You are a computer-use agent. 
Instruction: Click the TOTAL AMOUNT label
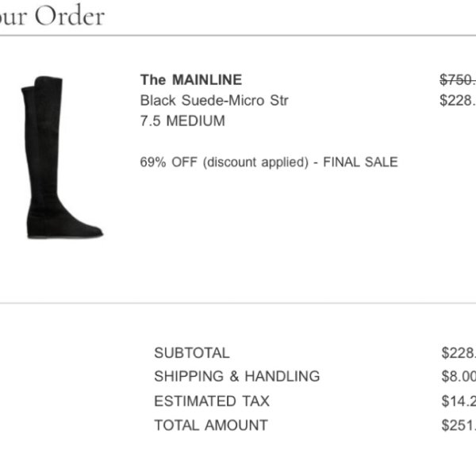point(211,425)
